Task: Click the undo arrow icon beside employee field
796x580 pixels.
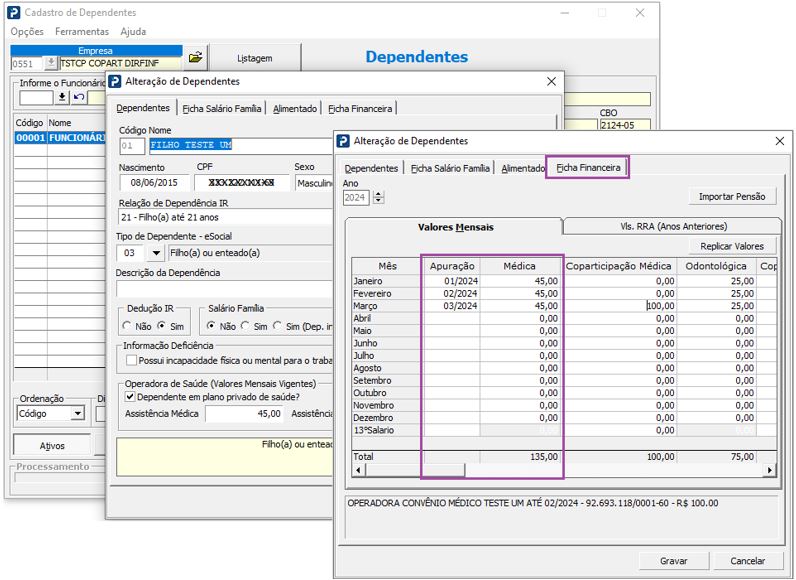Action: [79, 97]
